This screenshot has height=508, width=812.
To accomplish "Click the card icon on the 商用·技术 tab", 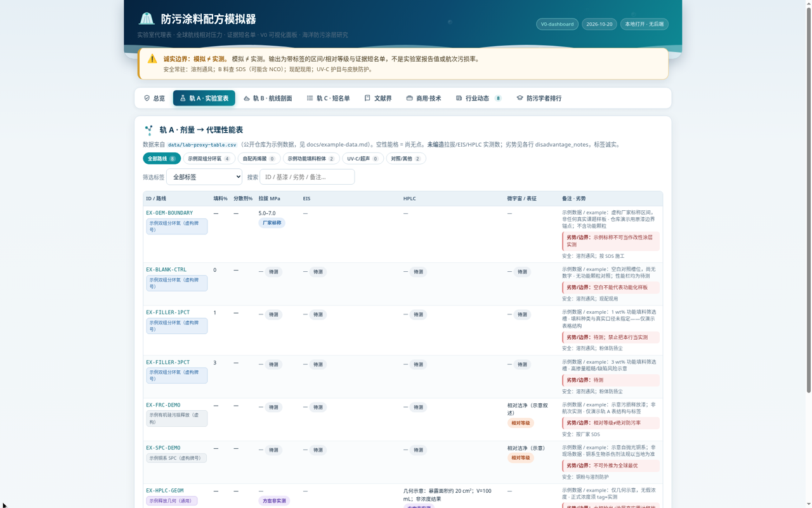I will (410, 98).
